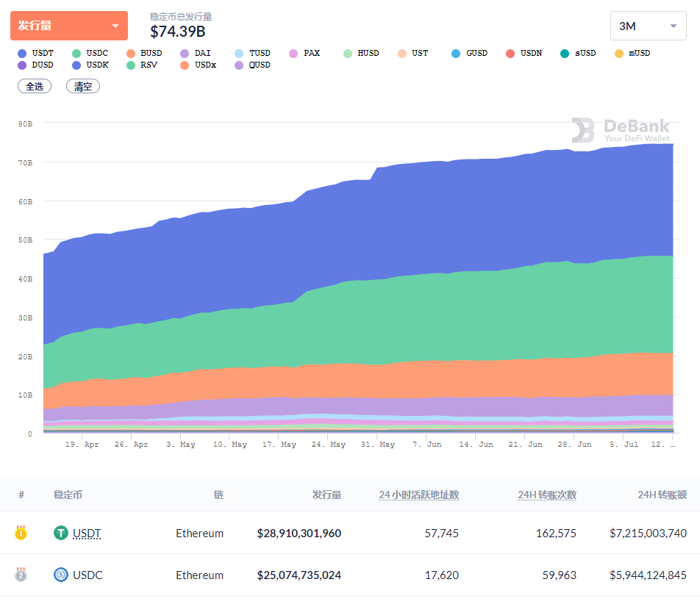Click the 19. Apr x-axis label
Image resolution: width=700 pixels, height=607 pixels.
pyautogui.click(x=82, y=444)
